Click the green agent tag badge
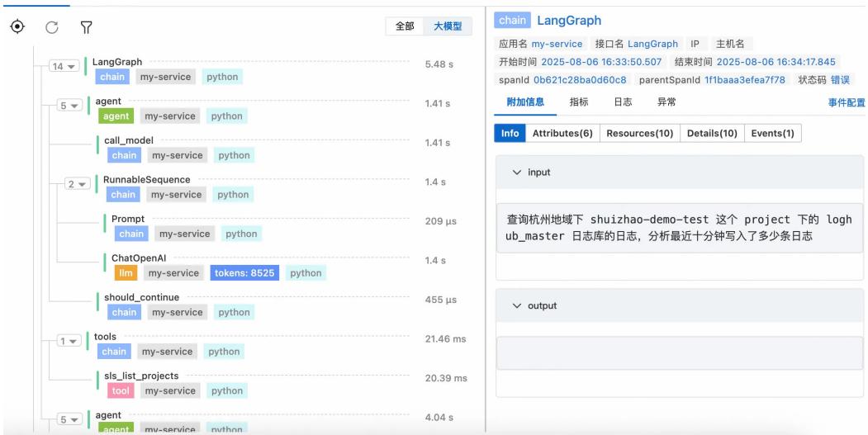The width and height of the screenshot is (868, 435). (115, 116)
